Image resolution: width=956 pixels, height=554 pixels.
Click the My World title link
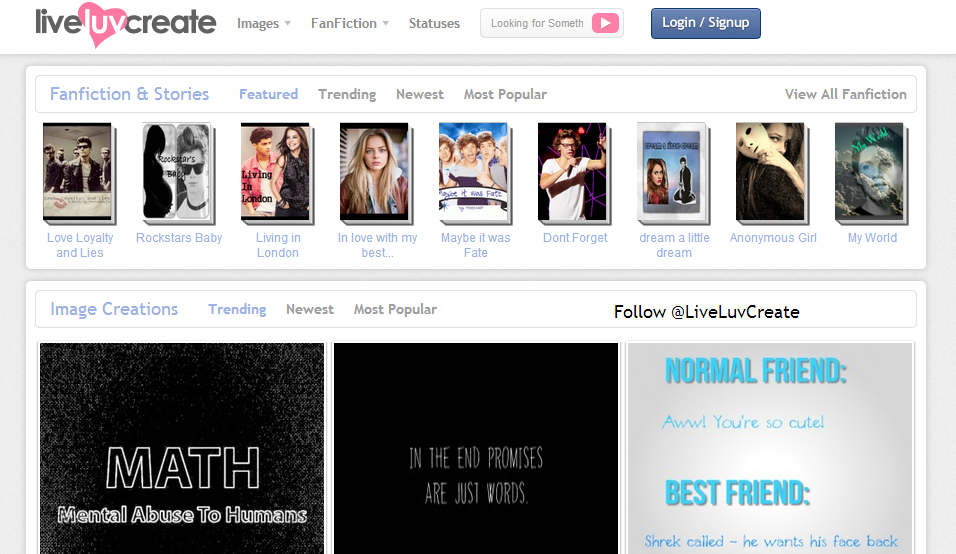[872, 238]
